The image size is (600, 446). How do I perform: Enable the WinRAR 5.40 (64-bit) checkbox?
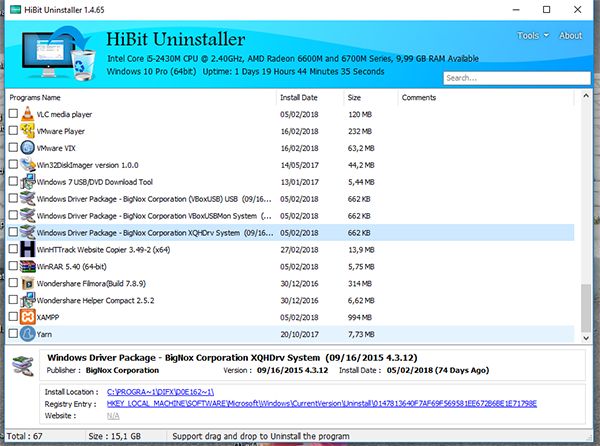coord(13,266)
